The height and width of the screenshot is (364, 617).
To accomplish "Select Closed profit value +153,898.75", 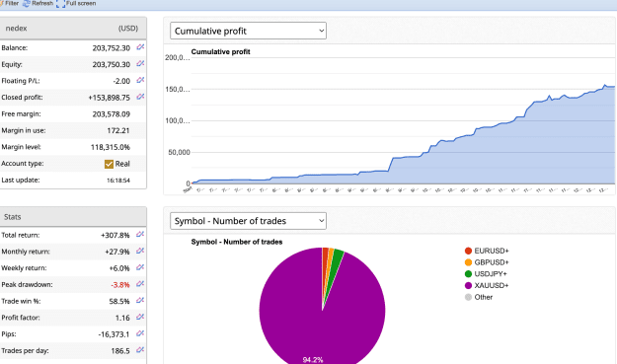I will [x=109, y=98].
